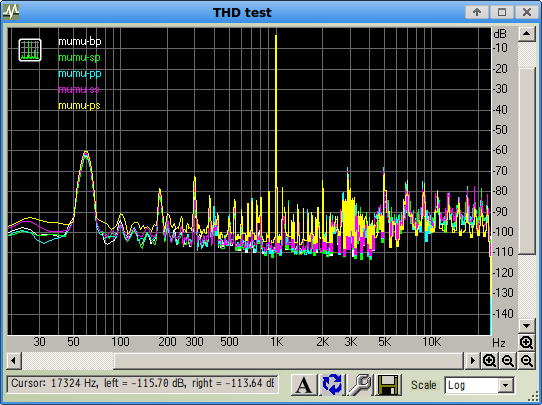Click the horizontal scrollbar left arrow
Screen dimensions: 542x405
click(x=14, y=361)
